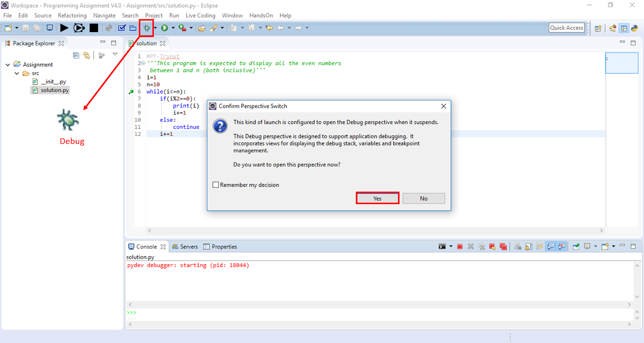
Task: Collapse the docstring fold on line 2
Action: pos(143,63)
